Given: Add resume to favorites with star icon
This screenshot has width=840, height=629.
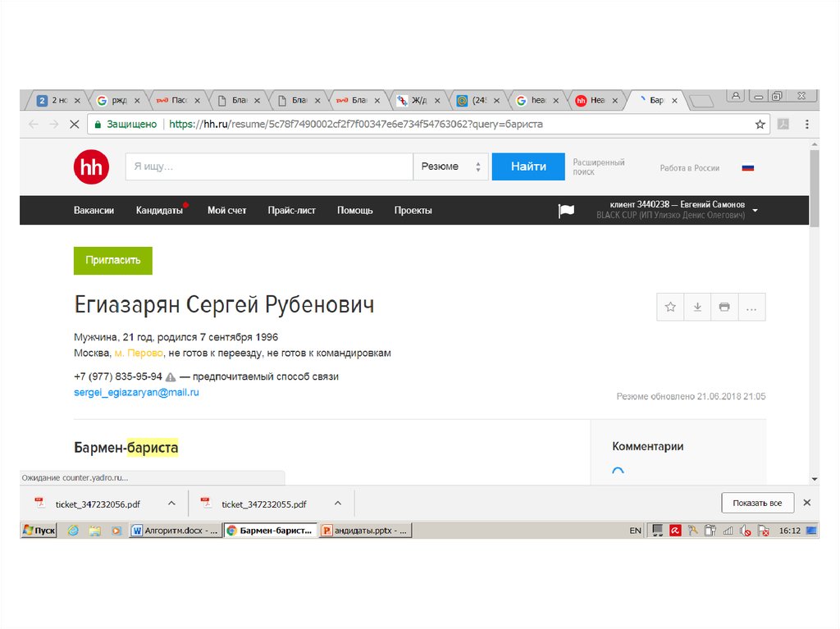Looking at the screenshot, I should [x=670, y=307].
